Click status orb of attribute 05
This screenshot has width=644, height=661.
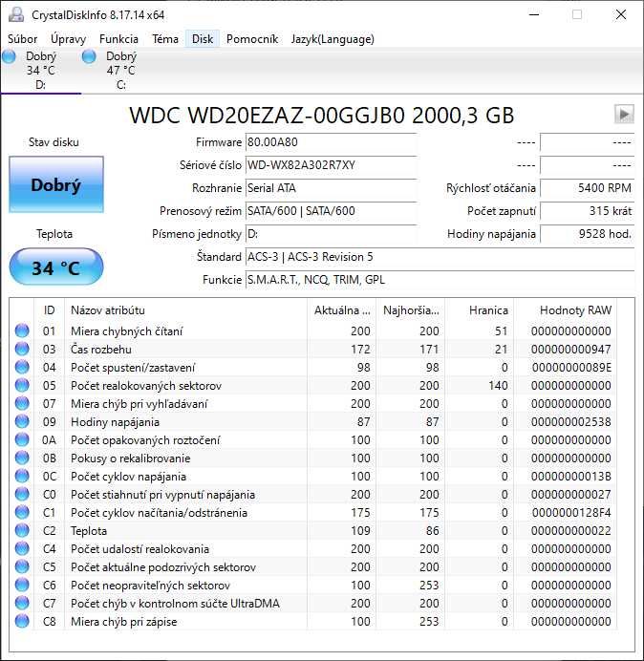coord(22,385)
